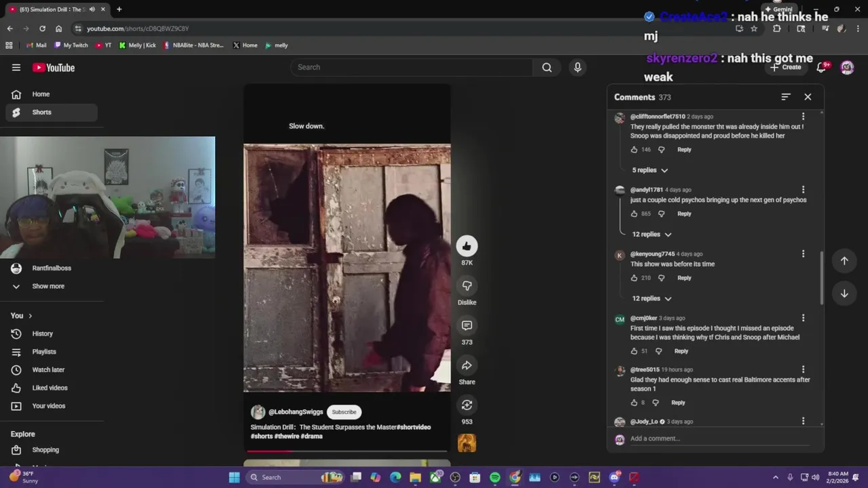Image resolution: width=868 pixels, height=488 pixels.
Task: Open YouTube notifications bell
Action: click(822, 67)
